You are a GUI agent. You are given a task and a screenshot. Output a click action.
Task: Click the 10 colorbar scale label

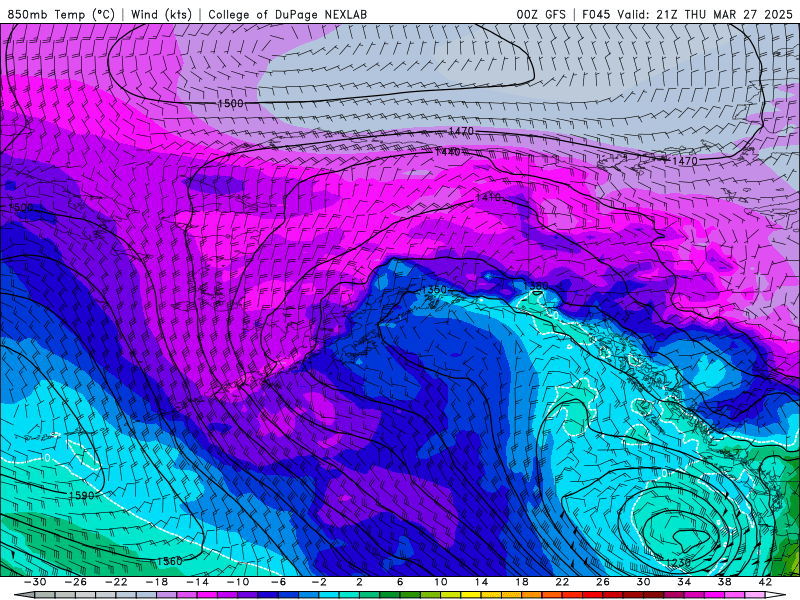[x=440, y=582]
